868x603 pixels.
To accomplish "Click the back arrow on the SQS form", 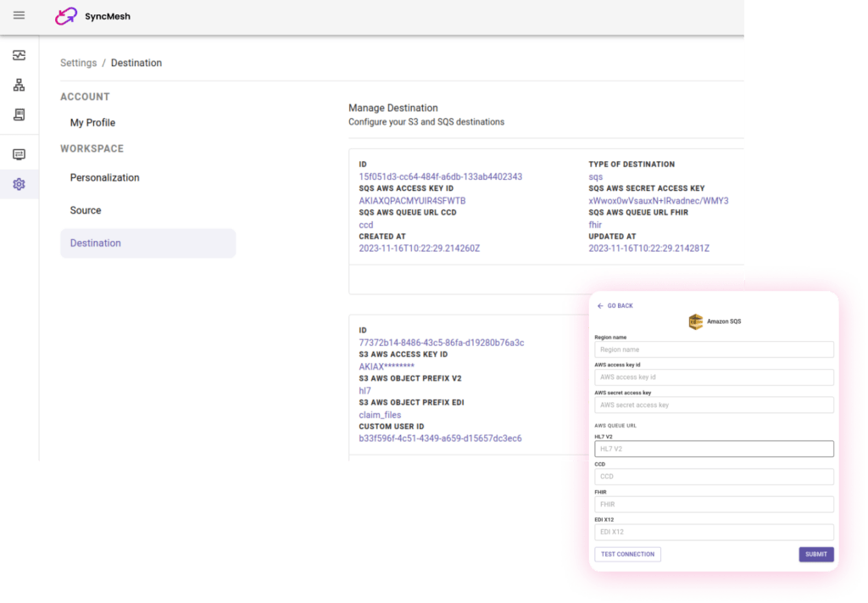I will click(603, 305).
